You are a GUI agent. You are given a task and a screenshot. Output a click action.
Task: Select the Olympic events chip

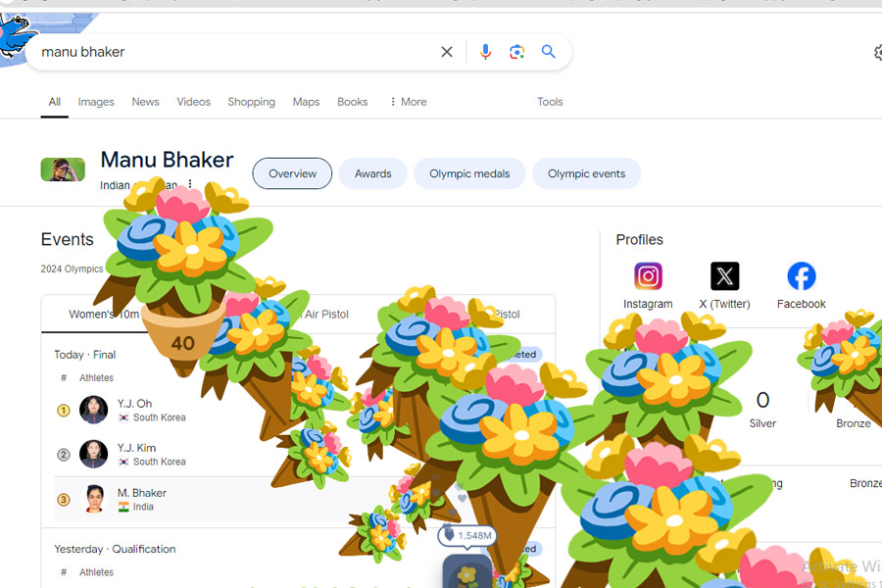(x=587, y=173)
